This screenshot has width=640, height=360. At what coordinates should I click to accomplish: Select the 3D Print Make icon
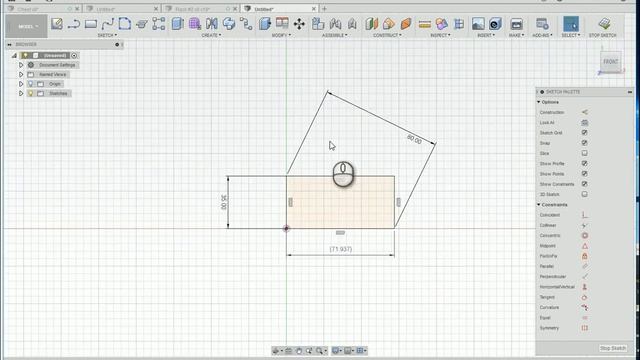[516, 24]
